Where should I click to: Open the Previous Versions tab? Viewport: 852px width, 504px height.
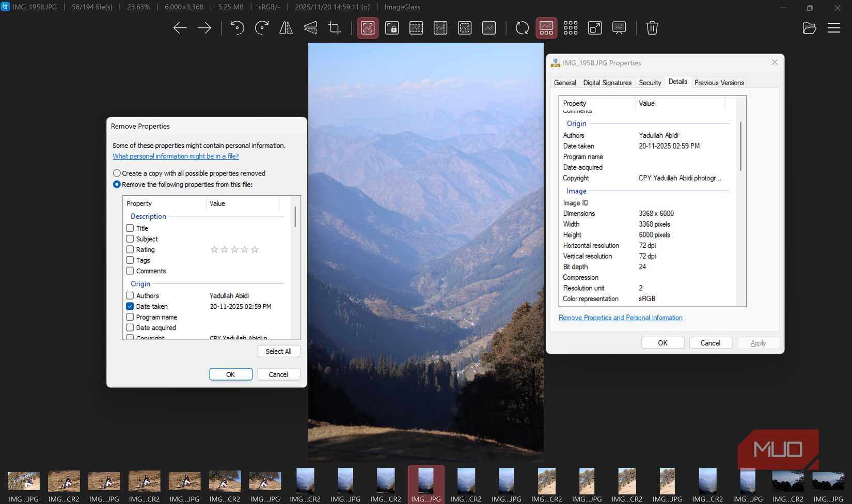[x=719, y=82]
